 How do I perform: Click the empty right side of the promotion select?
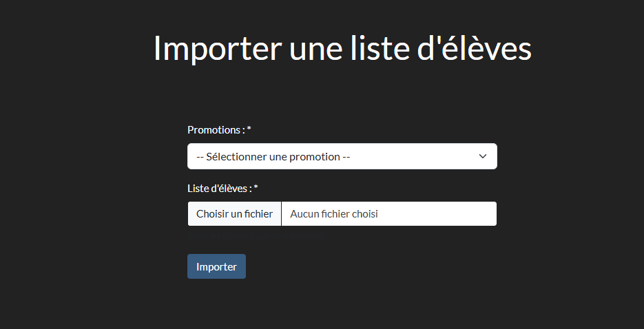427,156
